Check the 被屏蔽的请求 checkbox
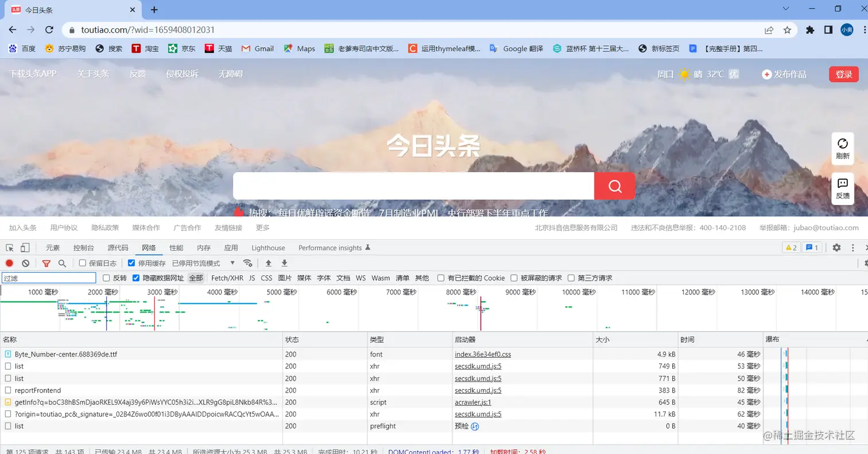This screenshot has height=454, width=868. click(x=514, y=278)
